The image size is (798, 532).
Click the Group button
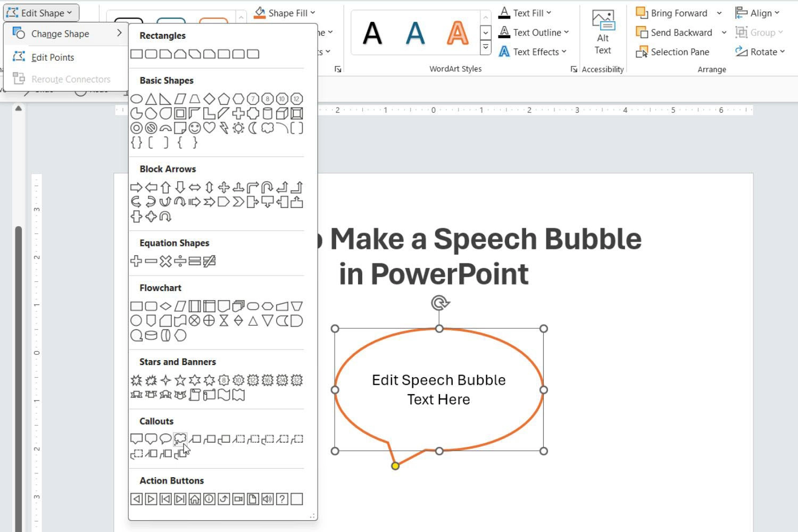point(759,32)
